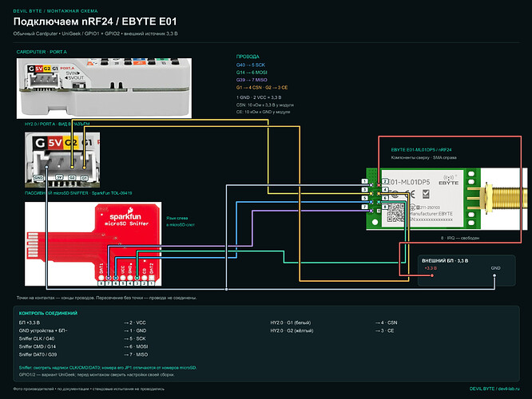Click the '→ 7 · MISO' table cell
The image size is (532, 399).
(136, 354)
